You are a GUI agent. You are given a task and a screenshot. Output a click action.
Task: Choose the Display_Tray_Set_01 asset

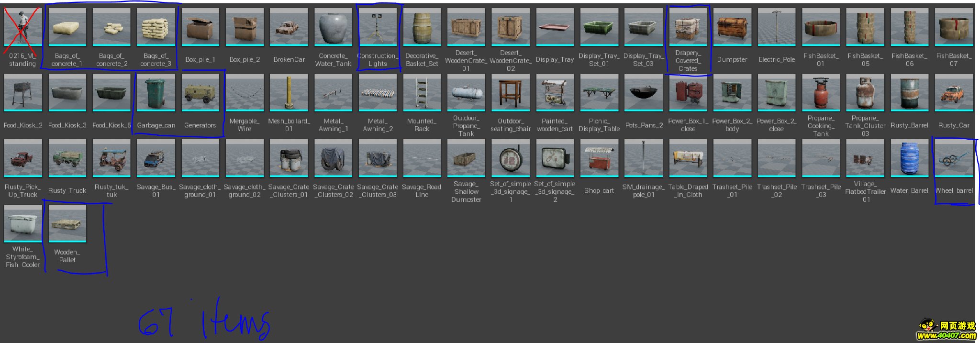(x=599, y=27)
